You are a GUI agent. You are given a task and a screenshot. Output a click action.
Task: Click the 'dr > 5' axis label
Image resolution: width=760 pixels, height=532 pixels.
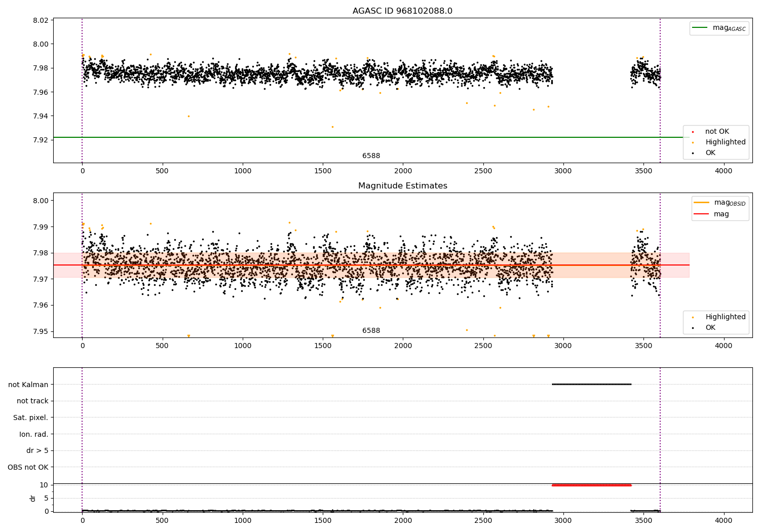click(37, 451)
